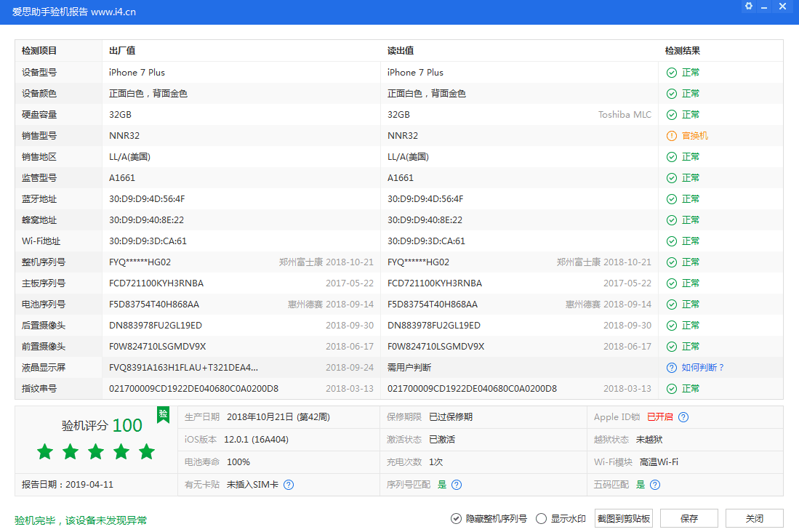Minimize the 爱思助手验机报告 window

[x=764, y=7]
